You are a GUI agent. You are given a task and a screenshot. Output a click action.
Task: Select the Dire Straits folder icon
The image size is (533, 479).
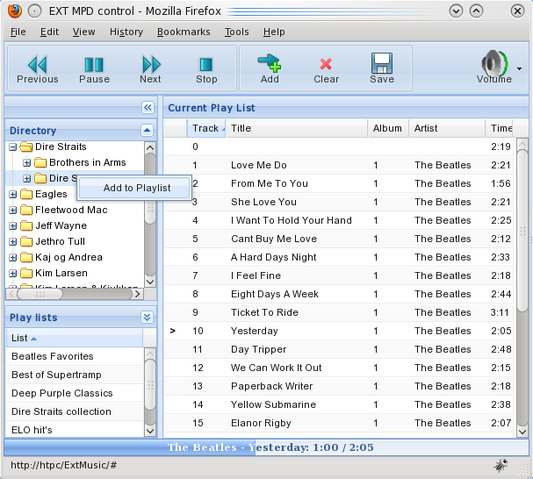[26, 147]
